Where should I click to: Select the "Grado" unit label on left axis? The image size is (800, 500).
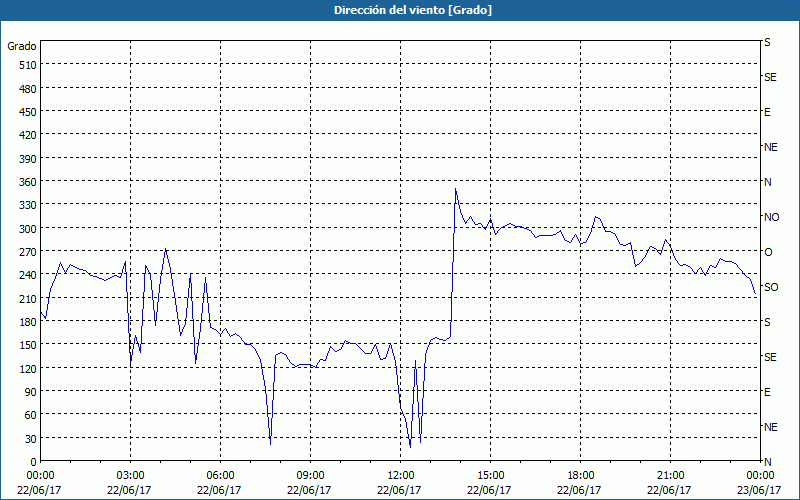click(x=22, y=46)
